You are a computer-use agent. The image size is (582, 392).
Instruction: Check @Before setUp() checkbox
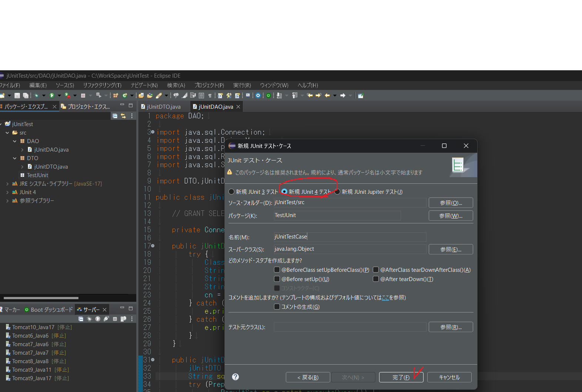pyautogui.click(x=277, y=279)
